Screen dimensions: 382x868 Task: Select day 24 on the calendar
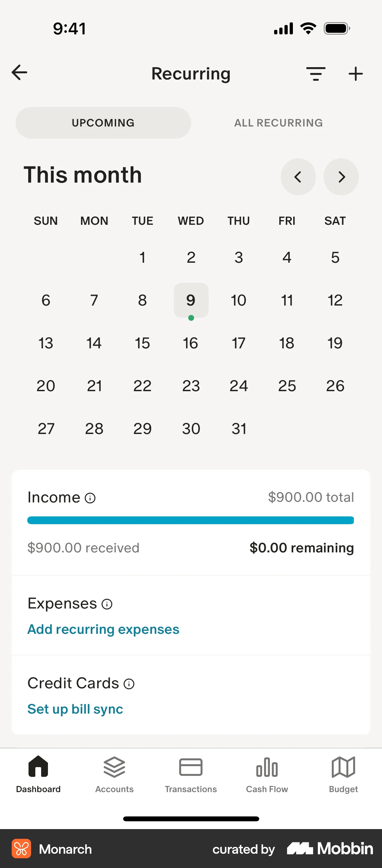(x=238, y=386)
